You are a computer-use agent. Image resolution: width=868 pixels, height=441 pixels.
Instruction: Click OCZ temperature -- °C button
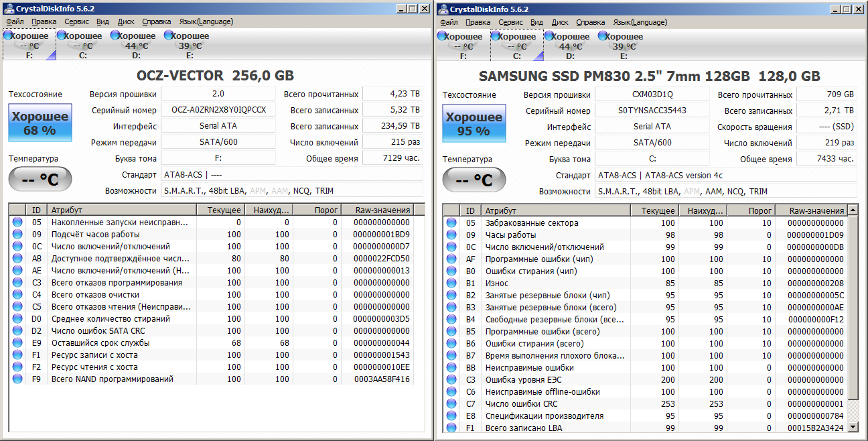(x=40, y=180)
